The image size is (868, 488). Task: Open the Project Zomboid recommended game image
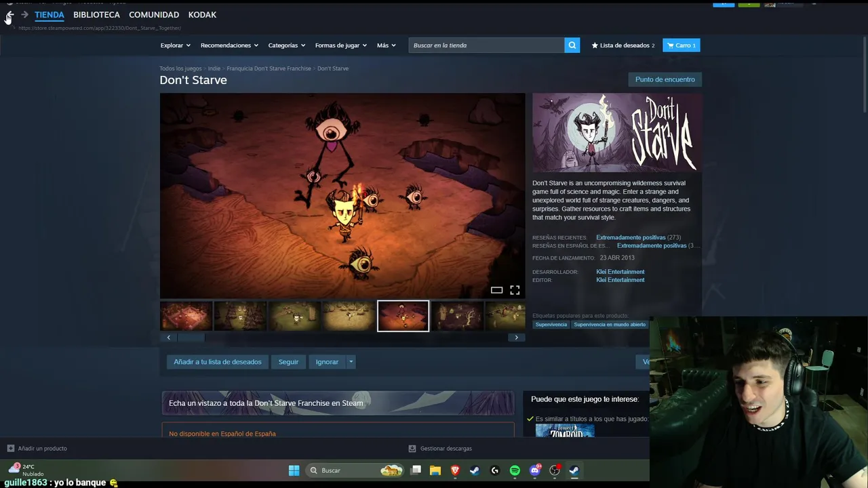[565, 431]
